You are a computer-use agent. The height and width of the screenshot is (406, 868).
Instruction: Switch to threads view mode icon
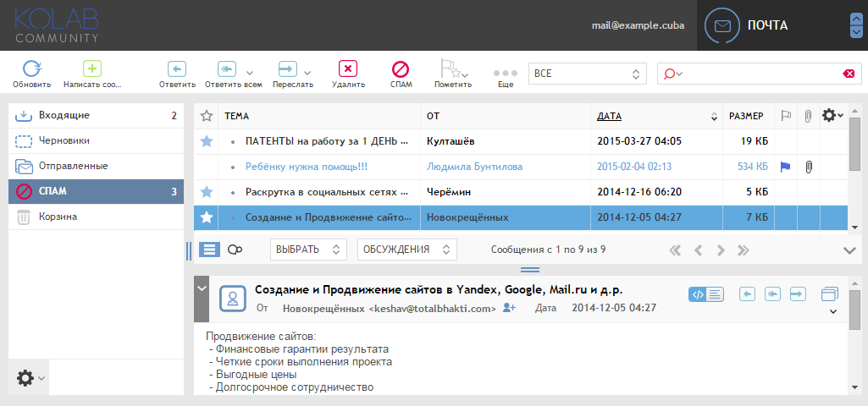point(235,250)
